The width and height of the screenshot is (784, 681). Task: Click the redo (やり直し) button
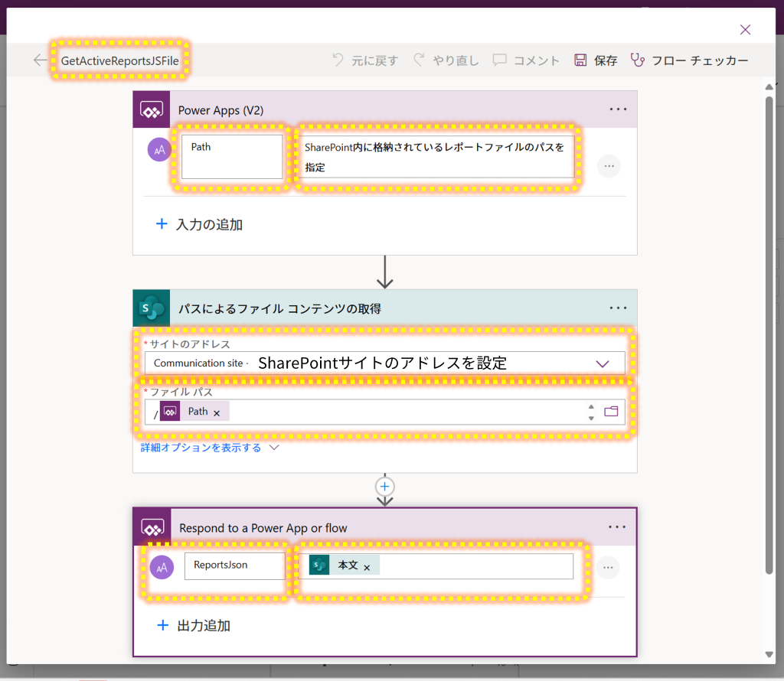click(446, 60)
